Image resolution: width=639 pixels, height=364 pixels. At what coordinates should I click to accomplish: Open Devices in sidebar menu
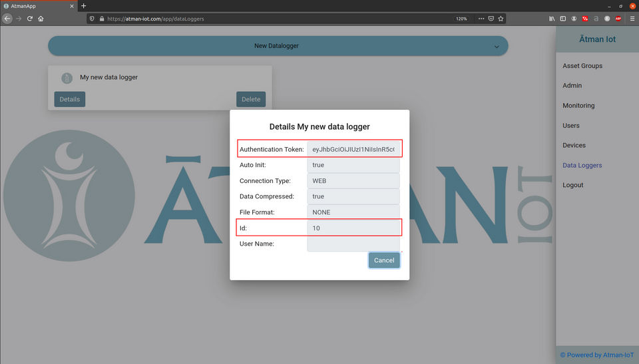(x=574, y=145)
